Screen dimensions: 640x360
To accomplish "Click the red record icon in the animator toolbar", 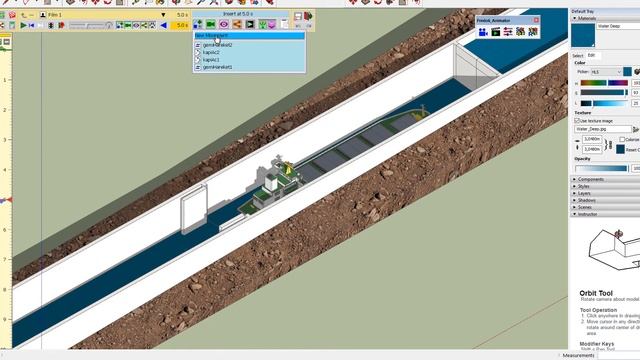I will 61,25.
